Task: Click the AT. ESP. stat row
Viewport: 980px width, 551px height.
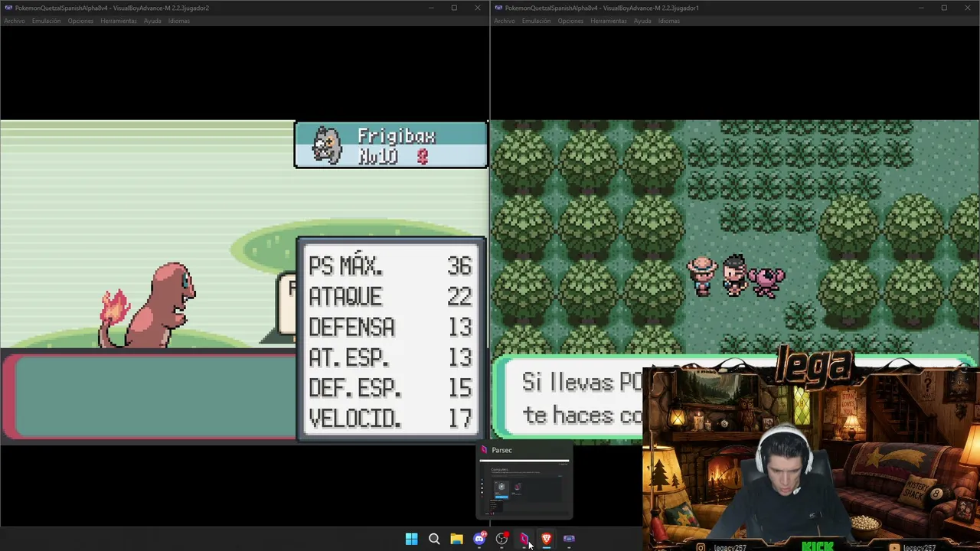Action: 390,357
